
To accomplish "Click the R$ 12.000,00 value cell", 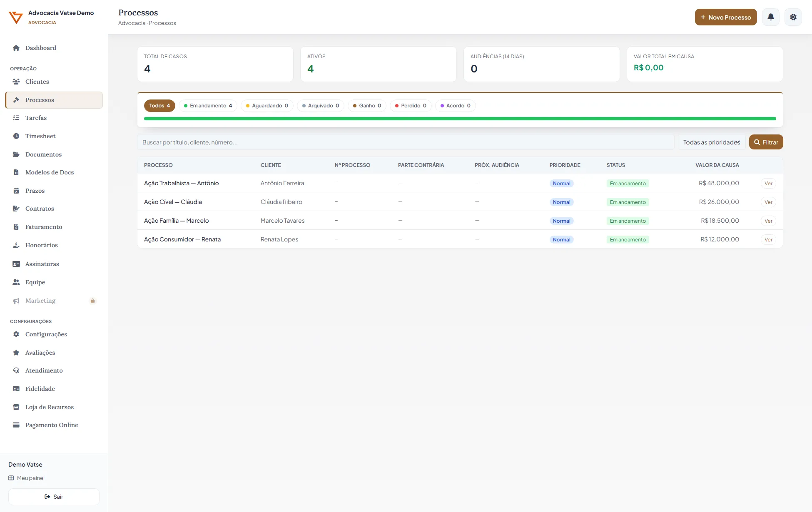I will (720, 239).
